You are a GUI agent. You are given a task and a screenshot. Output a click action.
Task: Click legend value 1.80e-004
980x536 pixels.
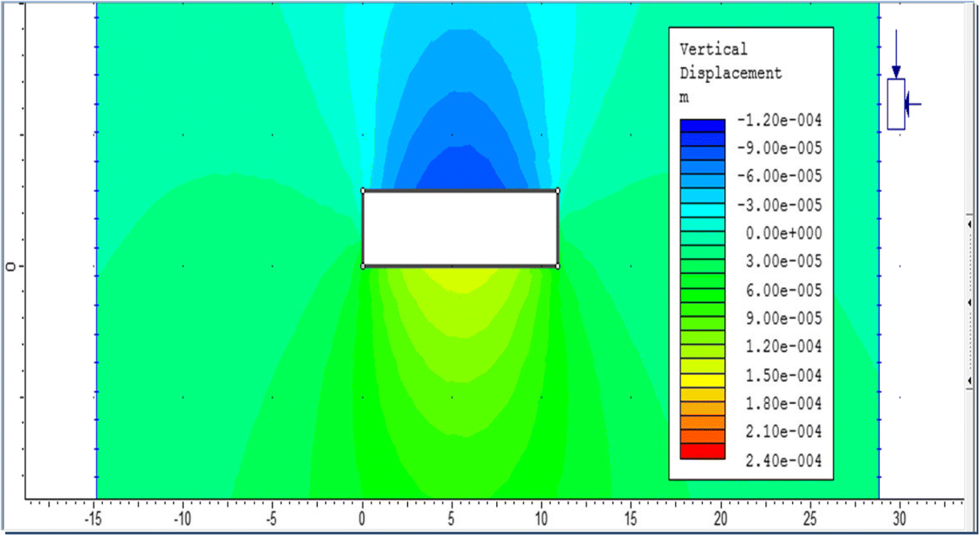(784, 403)
